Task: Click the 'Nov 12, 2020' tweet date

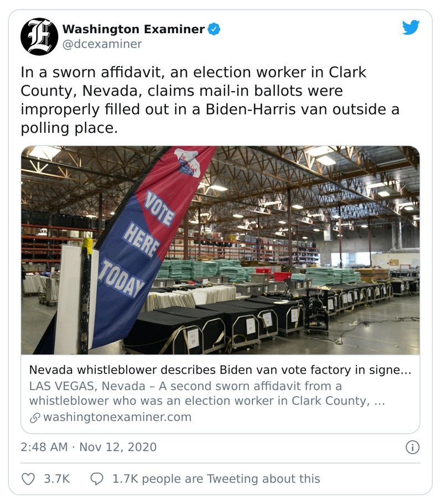Action: (x=118, y=447)
